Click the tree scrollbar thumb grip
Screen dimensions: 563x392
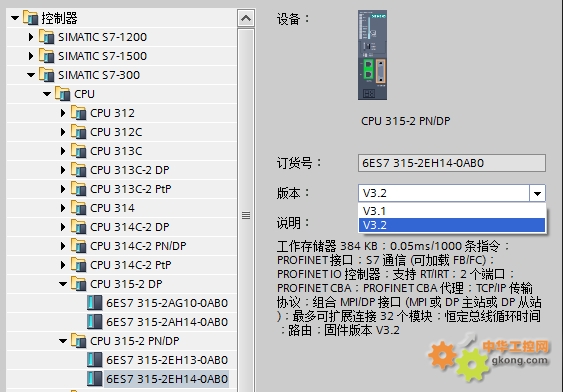(246, 215)
